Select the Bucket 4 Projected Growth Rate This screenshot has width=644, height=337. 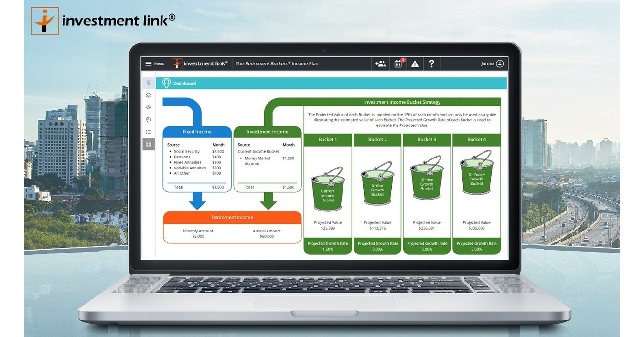[x=476, y=246]
